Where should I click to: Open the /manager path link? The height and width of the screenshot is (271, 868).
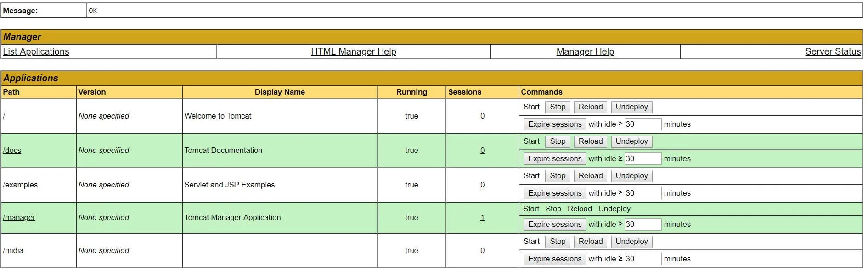coord(19,218)
